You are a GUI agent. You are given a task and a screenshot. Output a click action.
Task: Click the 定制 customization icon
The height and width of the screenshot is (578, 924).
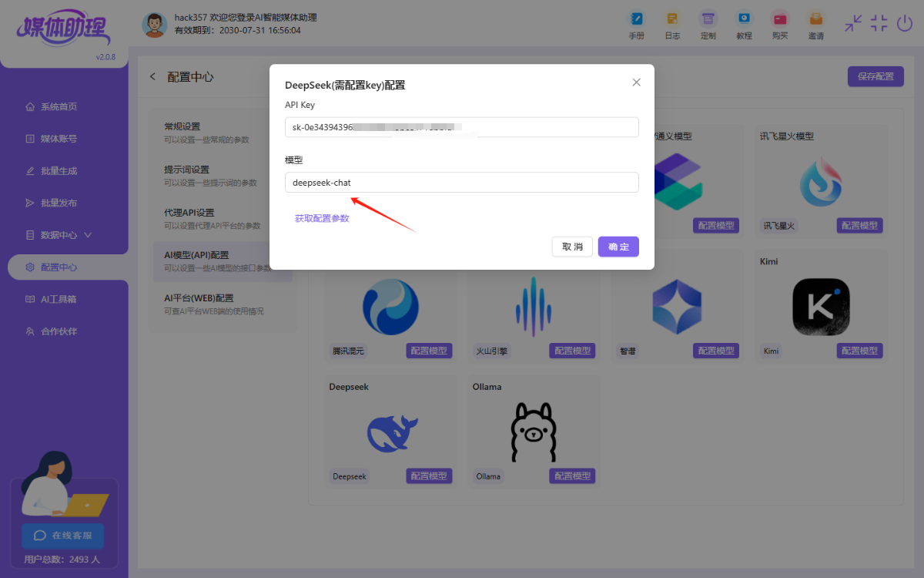708,25
